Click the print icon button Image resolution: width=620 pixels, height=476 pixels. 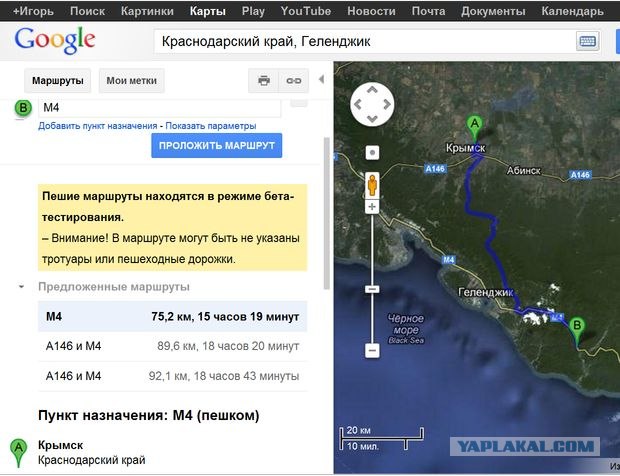pyautogui.click(x=264, y=81)
